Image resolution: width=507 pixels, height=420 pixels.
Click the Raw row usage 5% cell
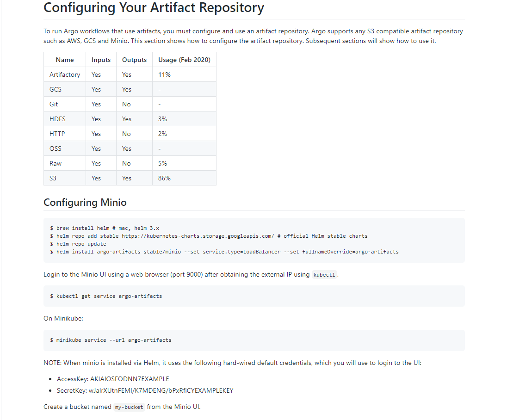184,163
